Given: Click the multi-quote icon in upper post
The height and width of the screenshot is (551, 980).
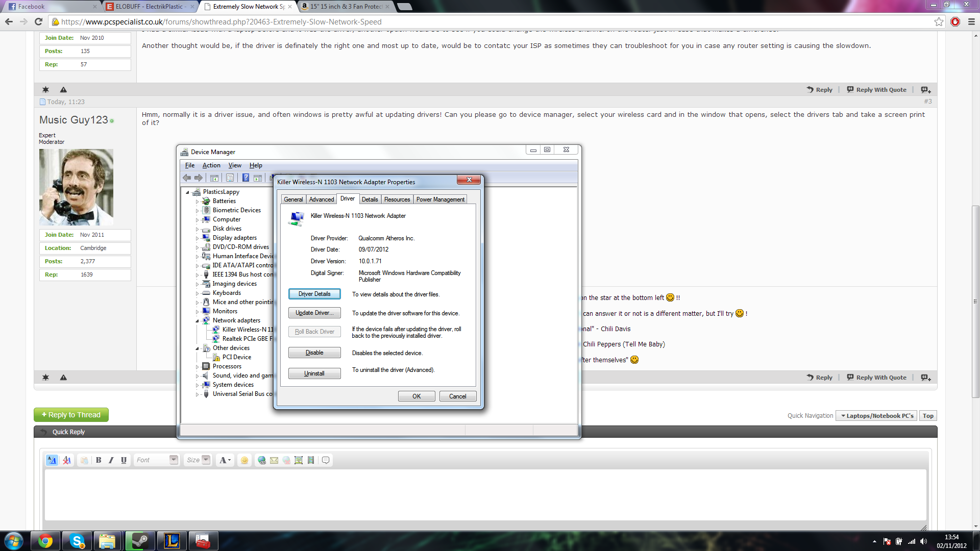Looking at the screenshot, I should (926, 90).
